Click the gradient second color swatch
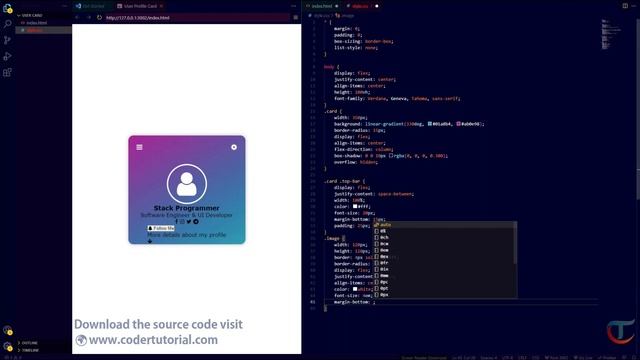 pyautogui.click(x=458, y=124)
